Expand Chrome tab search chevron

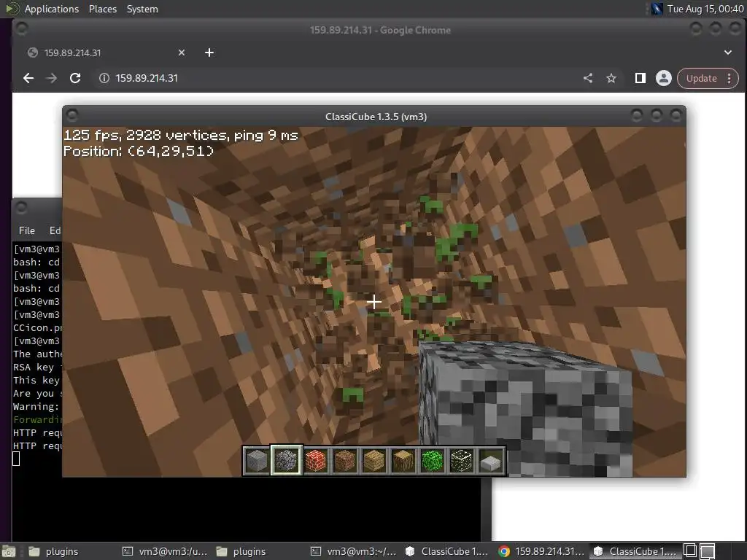(x=727, y=52)
